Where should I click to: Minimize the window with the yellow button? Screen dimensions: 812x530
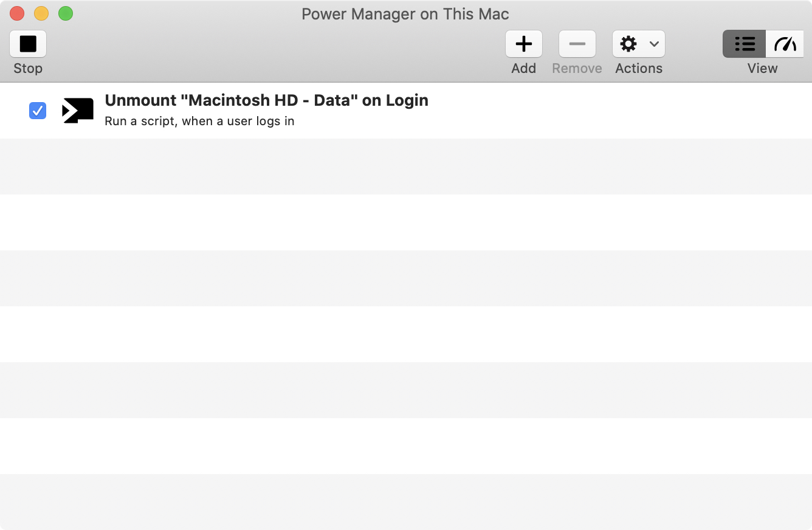pyautogui.click(x=41, y=13)
